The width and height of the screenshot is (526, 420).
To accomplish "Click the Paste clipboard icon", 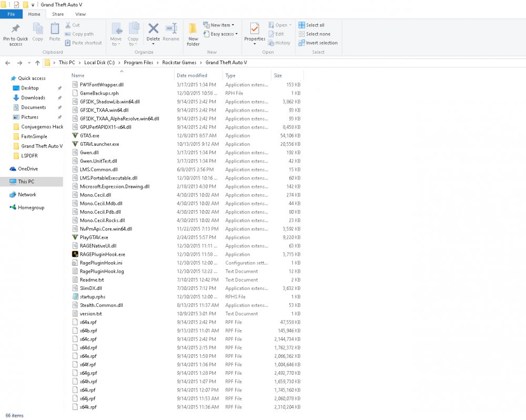I will click(55, 29).
